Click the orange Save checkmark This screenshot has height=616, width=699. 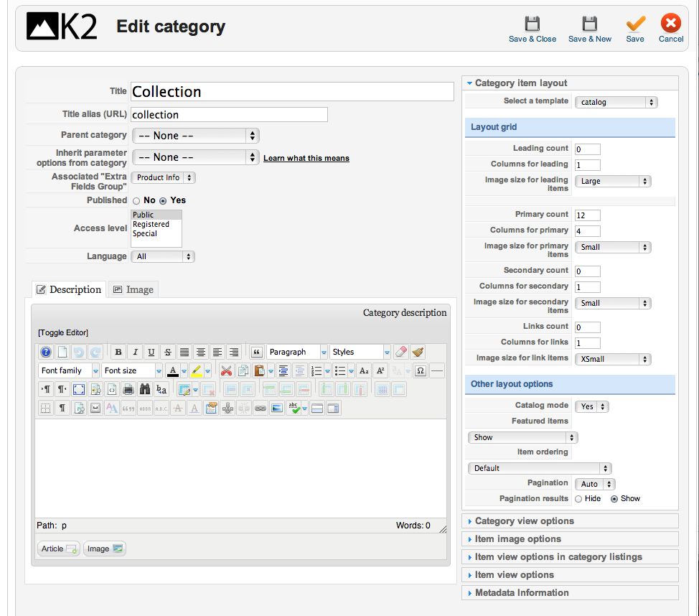click(x=636, y=24)
